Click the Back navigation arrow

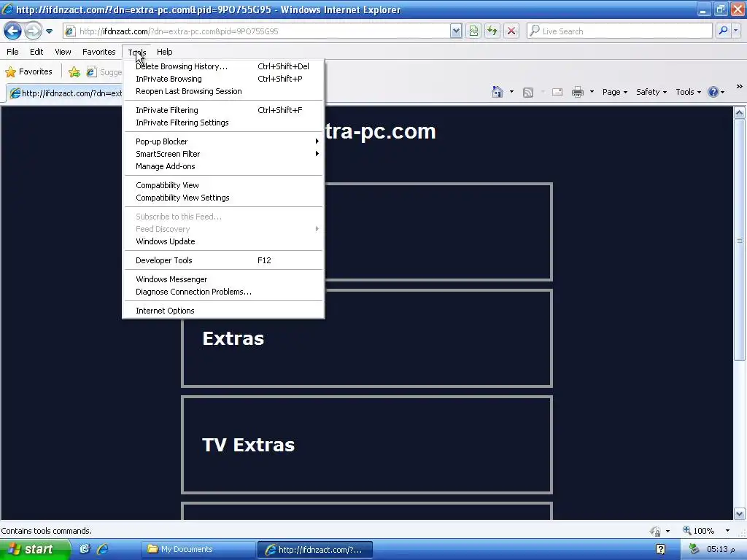tap(13, 31)
